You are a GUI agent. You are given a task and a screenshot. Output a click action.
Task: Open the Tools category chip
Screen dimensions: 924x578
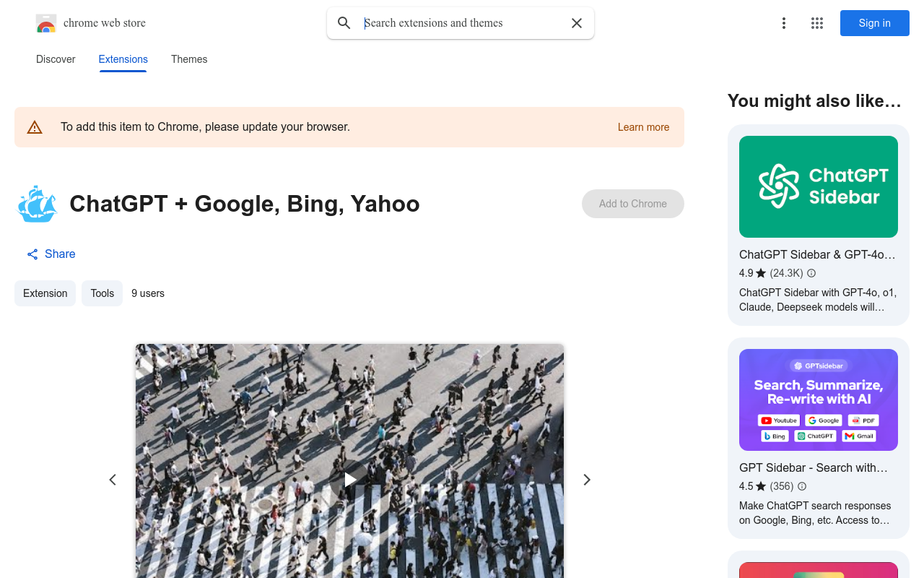pyautogui.click(x=102, y=293)
